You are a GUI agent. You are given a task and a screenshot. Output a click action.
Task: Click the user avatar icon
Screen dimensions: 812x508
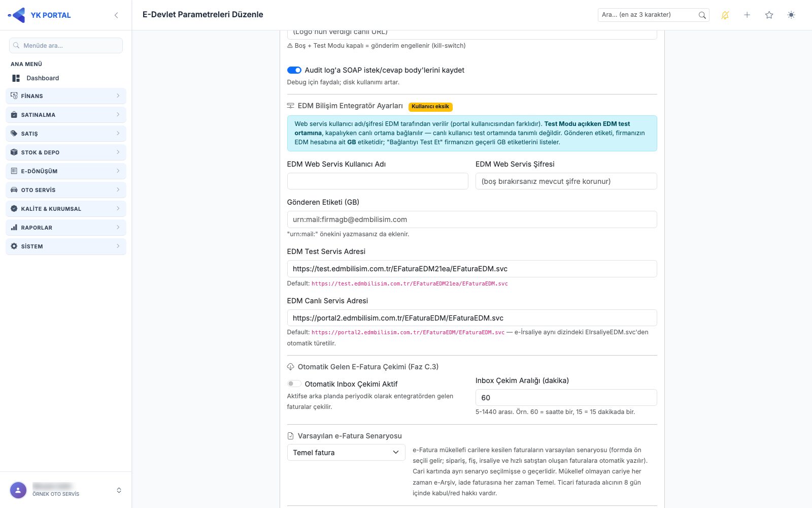18,490
